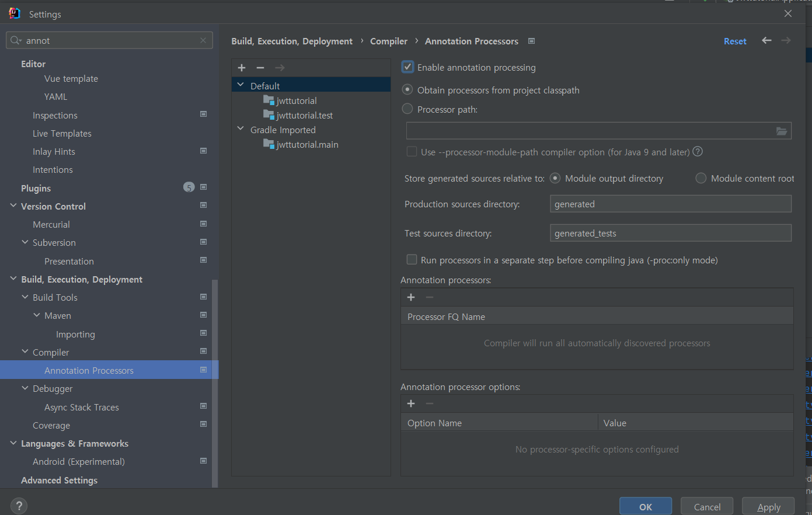Add a new annotation profile

pyautogui.click(x=242, y=68)
